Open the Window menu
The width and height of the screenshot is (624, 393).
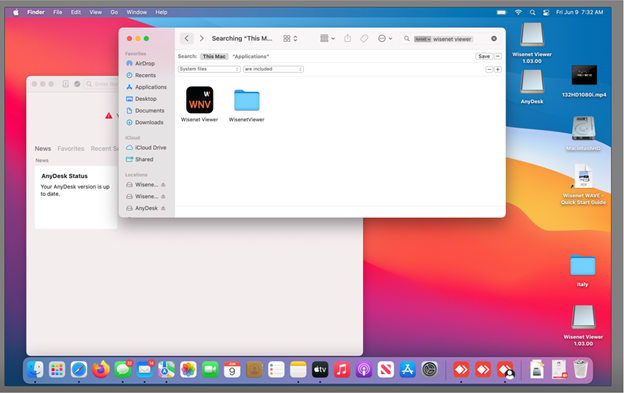[136, 12]
